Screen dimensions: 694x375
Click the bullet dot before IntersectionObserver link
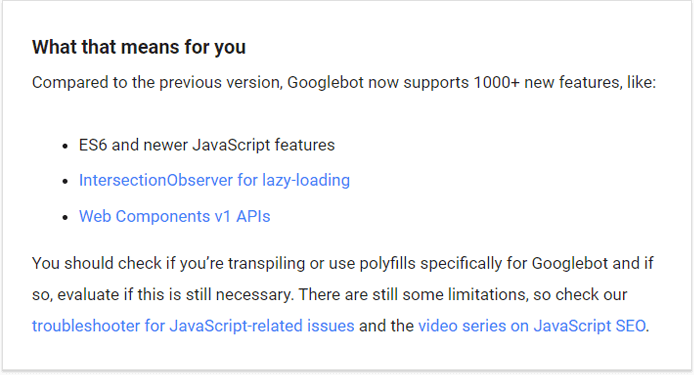pyautogui.click(x=65, y=182)
